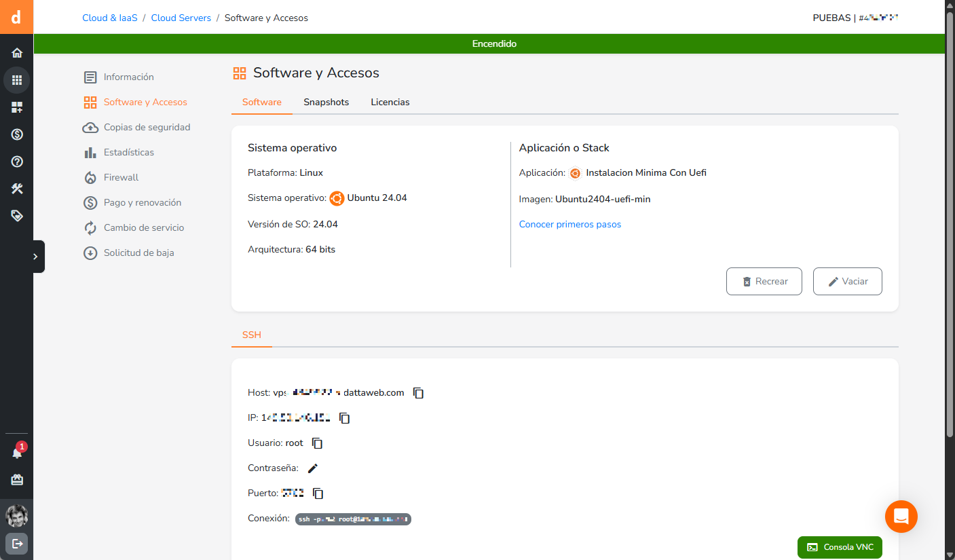Click the add-service tiles icon in rail
The height and width of the screenshot is (560, 955).
pos(17,107)
